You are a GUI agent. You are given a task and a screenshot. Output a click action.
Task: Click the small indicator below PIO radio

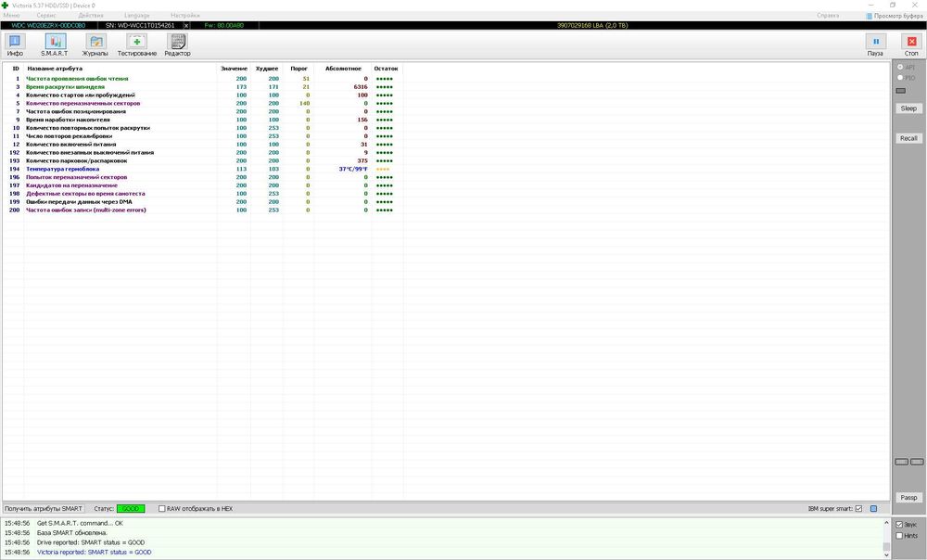[x=900, y=91]
